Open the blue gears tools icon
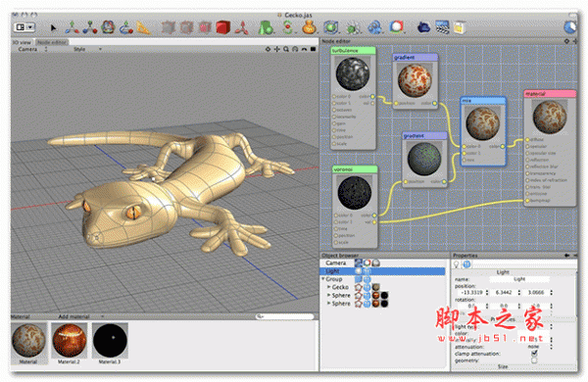Viewport: 588px width, 382px height. click(x=374, y=27)
